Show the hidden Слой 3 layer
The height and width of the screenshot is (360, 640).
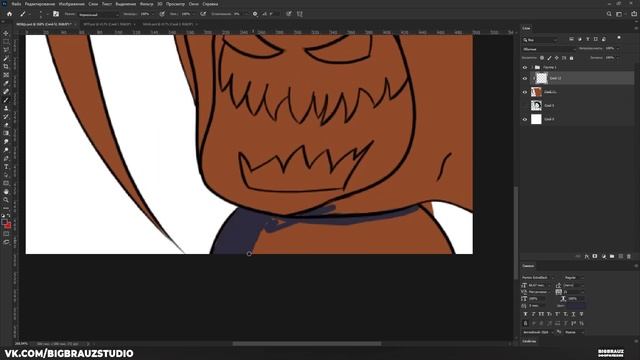[x=525, y=106]
